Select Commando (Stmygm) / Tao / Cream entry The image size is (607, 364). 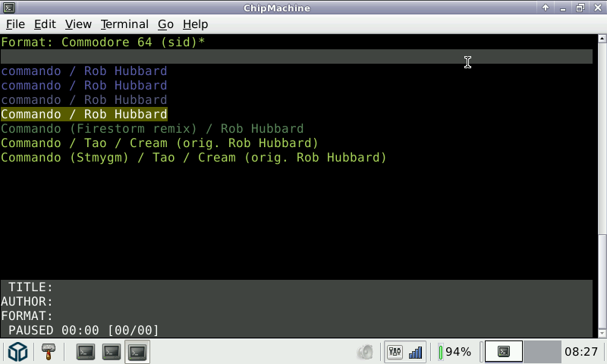click(193, 158)
